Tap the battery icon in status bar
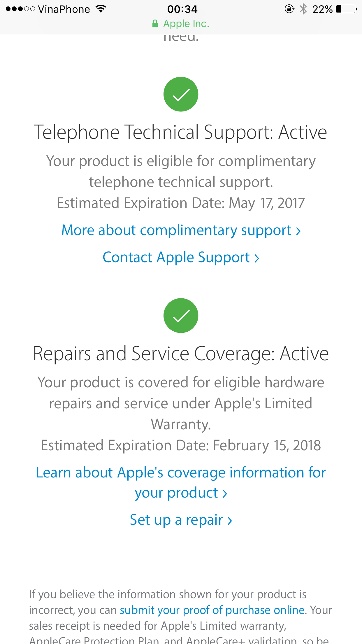 tap(346, 9)
